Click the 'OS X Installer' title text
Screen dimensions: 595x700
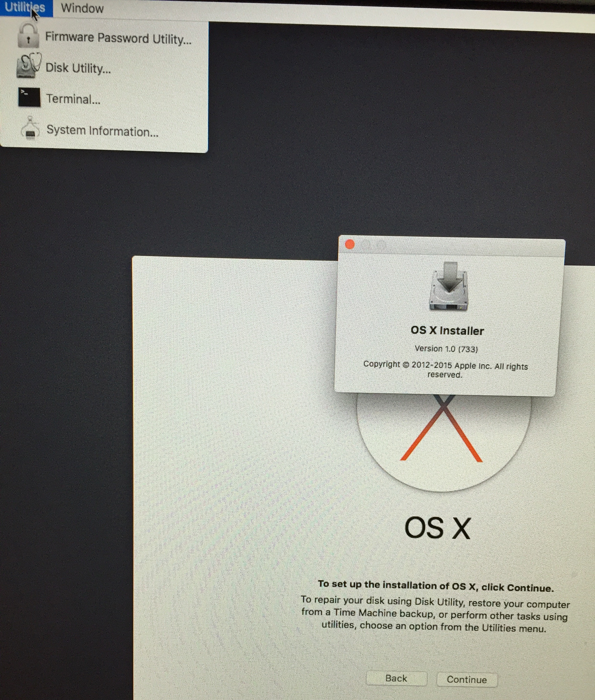pos(447,331)
